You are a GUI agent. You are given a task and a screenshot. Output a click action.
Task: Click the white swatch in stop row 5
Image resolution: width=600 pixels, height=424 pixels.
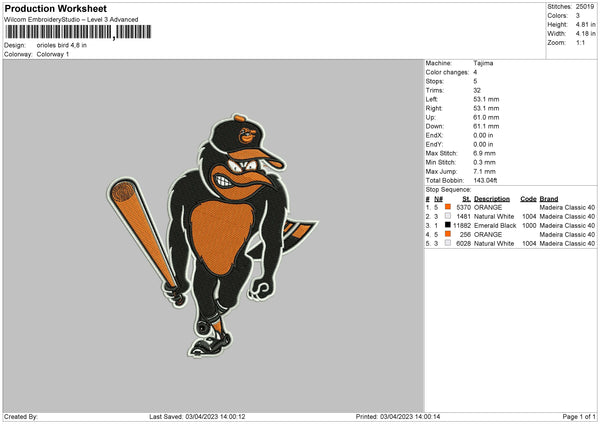(x=448, y=243)
